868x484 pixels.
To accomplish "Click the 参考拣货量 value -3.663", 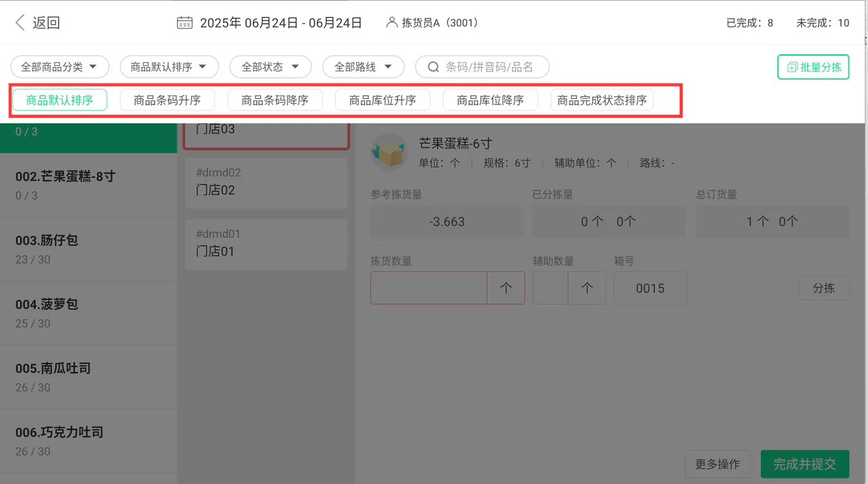I will pyautogui.click(x=448, y=222).
